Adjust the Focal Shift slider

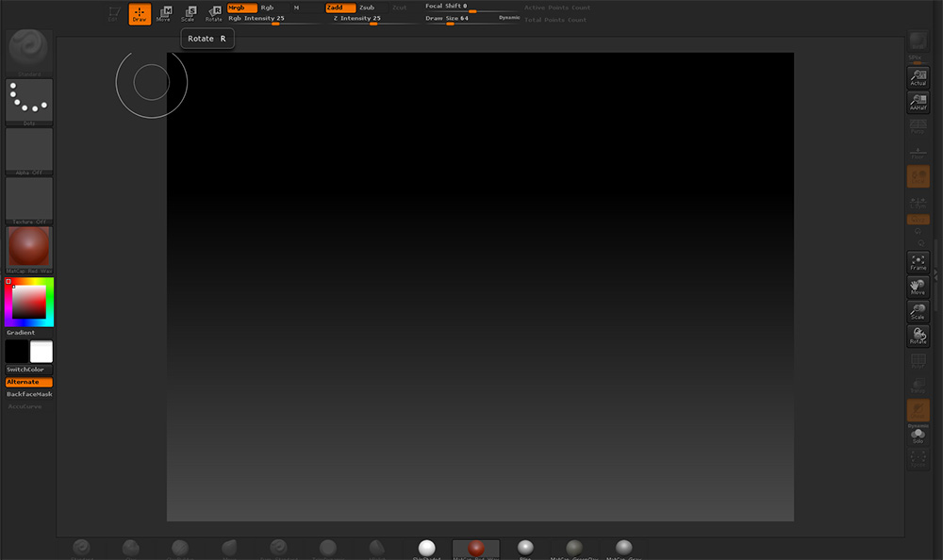pyautogui.click(x=472, y=8)
